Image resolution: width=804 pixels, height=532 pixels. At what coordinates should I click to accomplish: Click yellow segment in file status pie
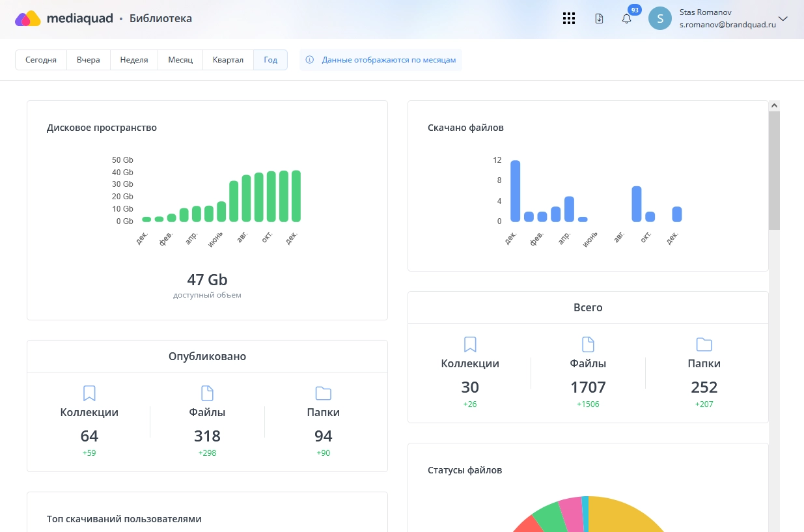click(625, 518)
